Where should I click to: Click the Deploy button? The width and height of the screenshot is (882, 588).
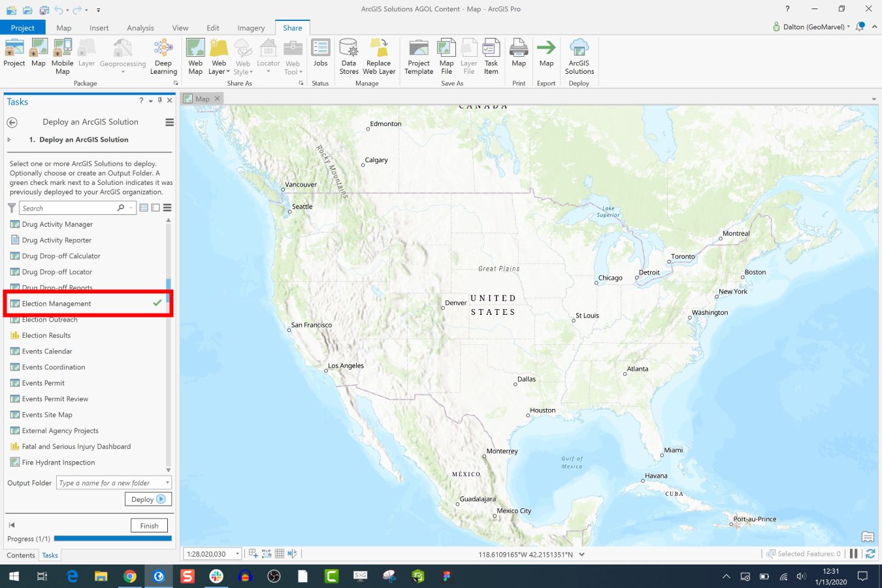coord(148,499)
